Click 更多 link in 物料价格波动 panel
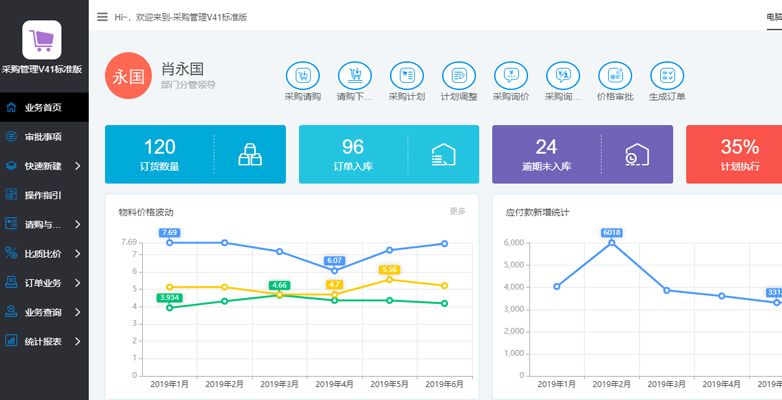The width and height of the screenshot is (782, 400). point(457,211)
